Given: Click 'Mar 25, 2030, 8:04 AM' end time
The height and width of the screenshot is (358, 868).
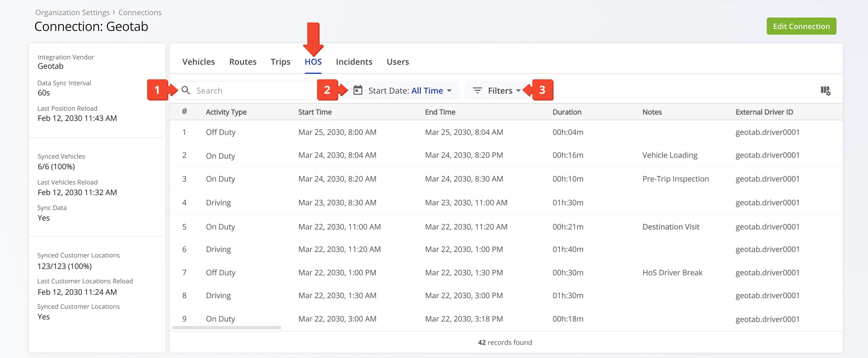Looking at the screenshot, I should [464, 132].
